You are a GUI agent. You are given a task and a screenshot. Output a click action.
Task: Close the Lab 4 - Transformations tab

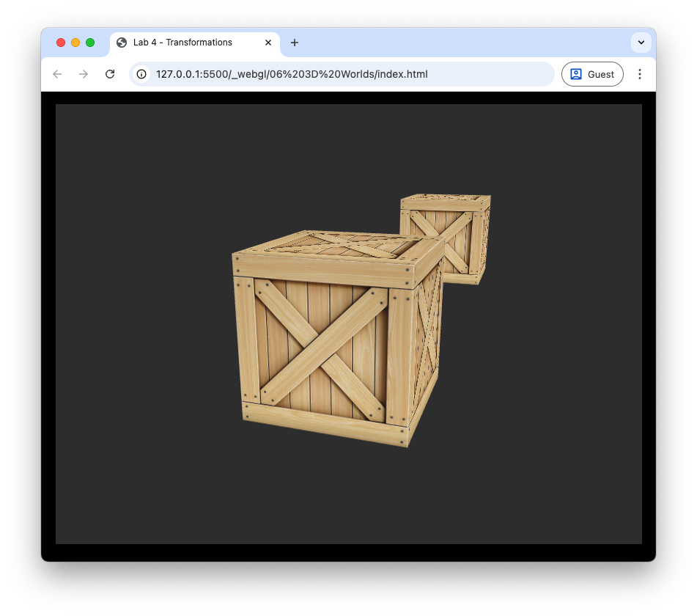point(268,43)
